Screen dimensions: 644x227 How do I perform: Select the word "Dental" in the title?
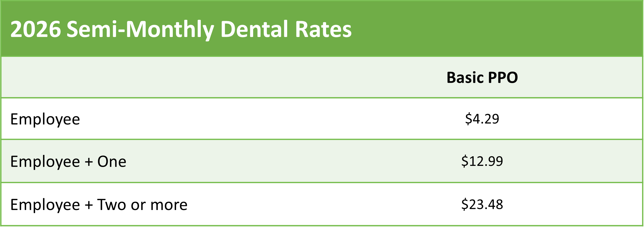coord(254,29)
